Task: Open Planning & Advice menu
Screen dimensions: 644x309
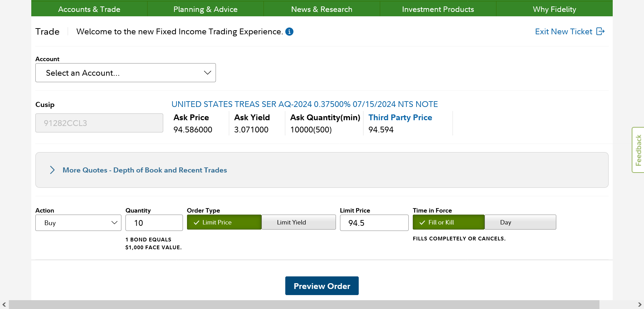Action: 205,9
